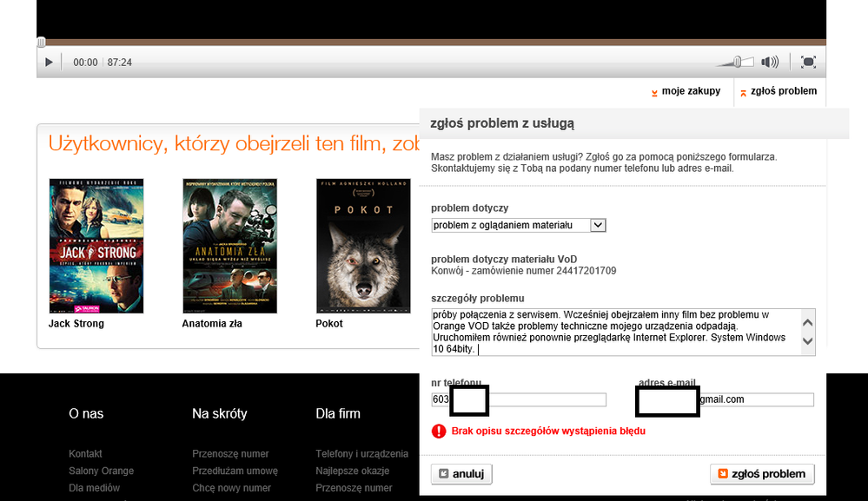868x501 pixels.
Task: Follow the 'Kontakt' footer link
Action: (x=85, y=454)
